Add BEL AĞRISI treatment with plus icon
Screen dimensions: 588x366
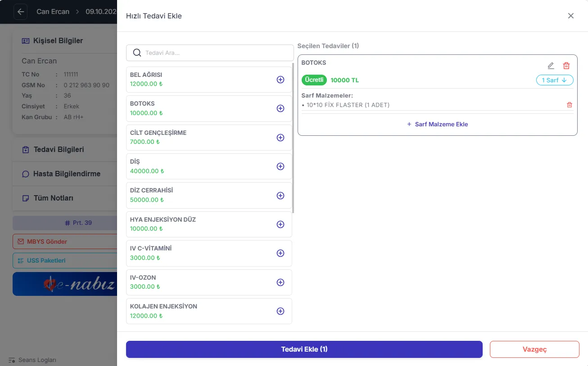click(x=280, y=80)
